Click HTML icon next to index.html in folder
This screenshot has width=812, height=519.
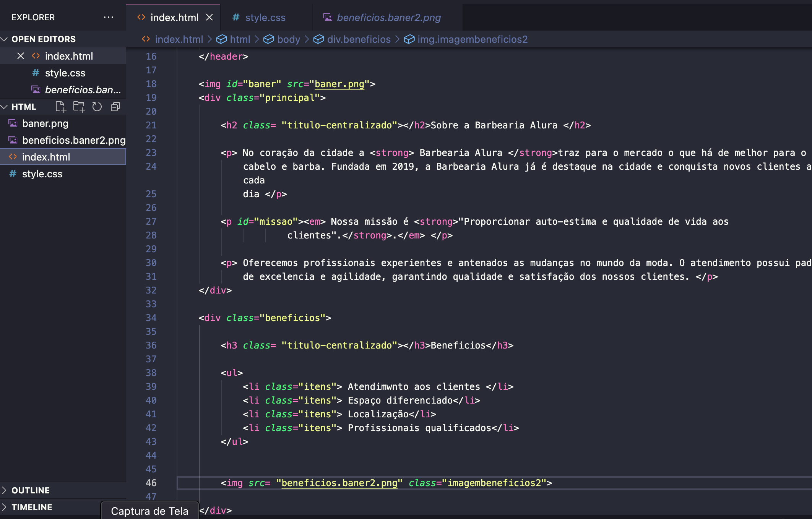(x=13, y=157)
